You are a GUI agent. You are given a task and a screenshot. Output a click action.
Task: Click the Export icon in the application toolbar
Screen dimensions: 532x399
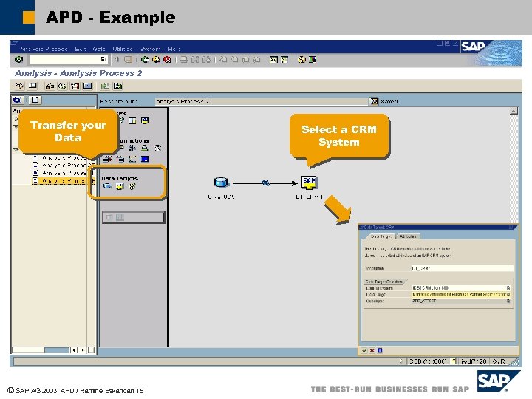click(117, 86)
